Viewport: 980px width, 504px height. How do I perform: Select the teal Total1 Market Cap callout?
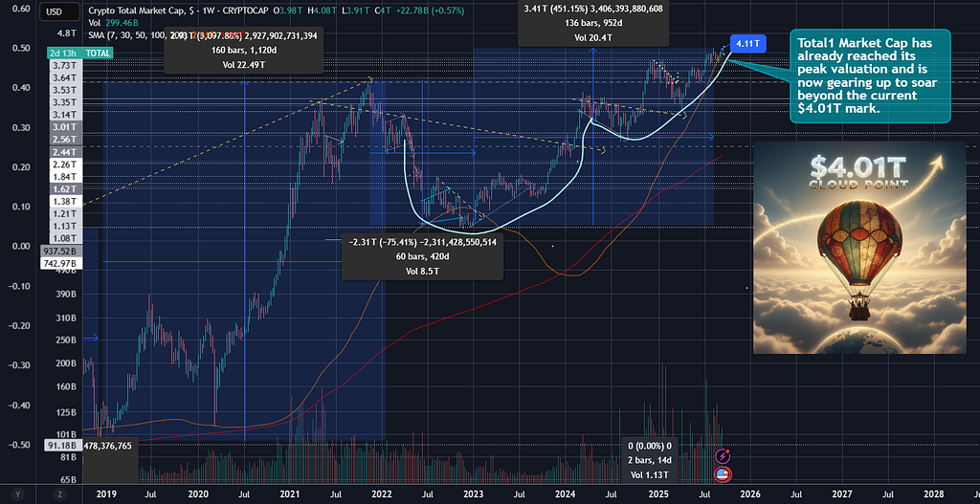coord(870,76)
